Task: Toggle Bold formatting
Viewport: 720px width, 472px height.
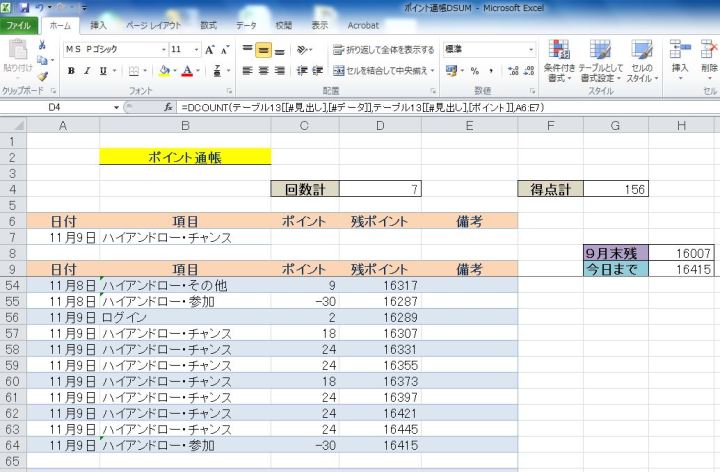Action: click(71, 70)
